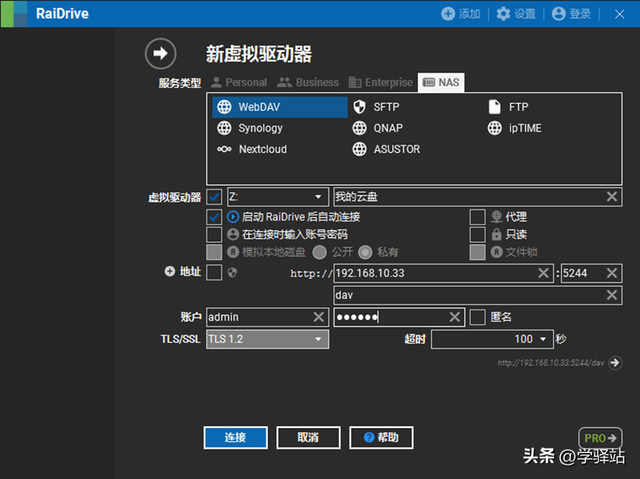Viewport: 640px width, 479px height.
Task: Switch to the Business service tab
Action: pyautogui.click(x=308, y=82)
